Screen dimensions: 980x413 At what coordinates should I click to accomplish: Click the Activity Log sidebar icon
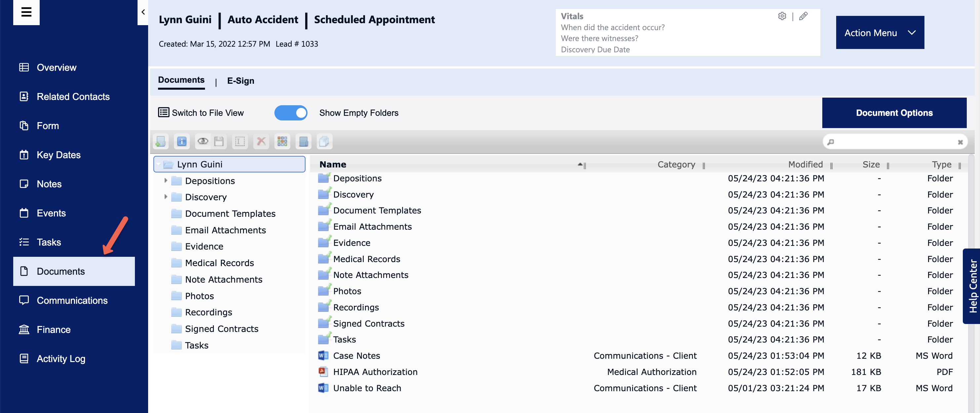tap(24, 359)
